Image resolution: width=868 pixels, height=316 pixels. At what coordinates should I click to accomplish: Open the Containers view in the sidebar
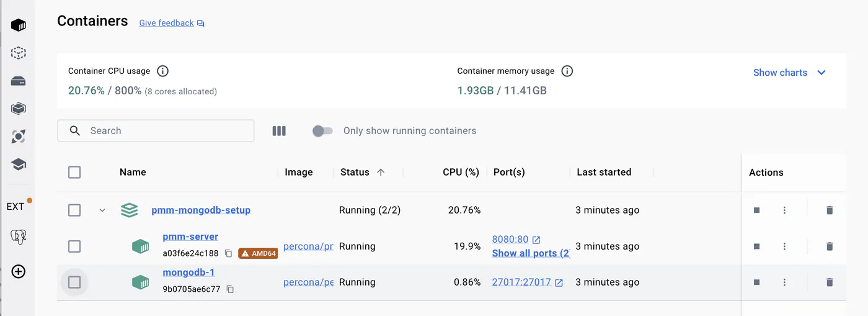[19, 25]
